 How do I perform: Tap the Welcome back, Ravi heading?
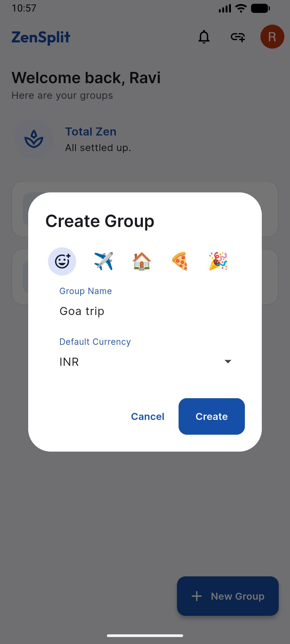(x=86, y=78)
